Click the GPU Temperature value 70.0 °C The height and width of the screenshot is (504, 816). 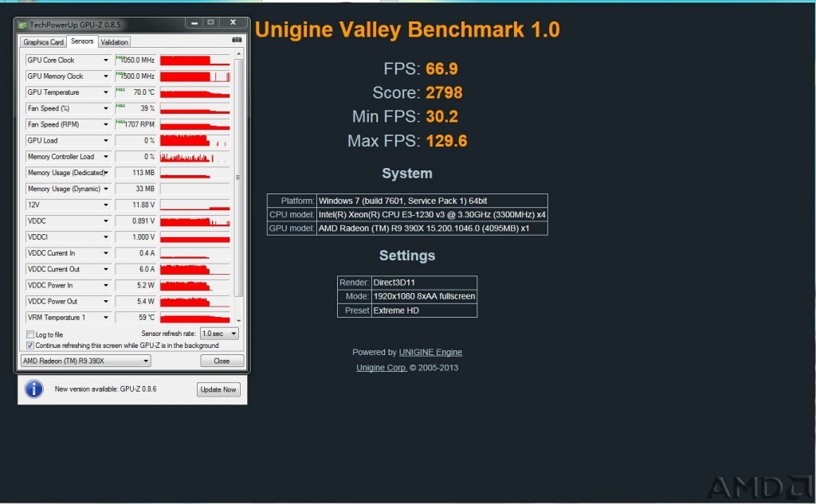(135, 92)
